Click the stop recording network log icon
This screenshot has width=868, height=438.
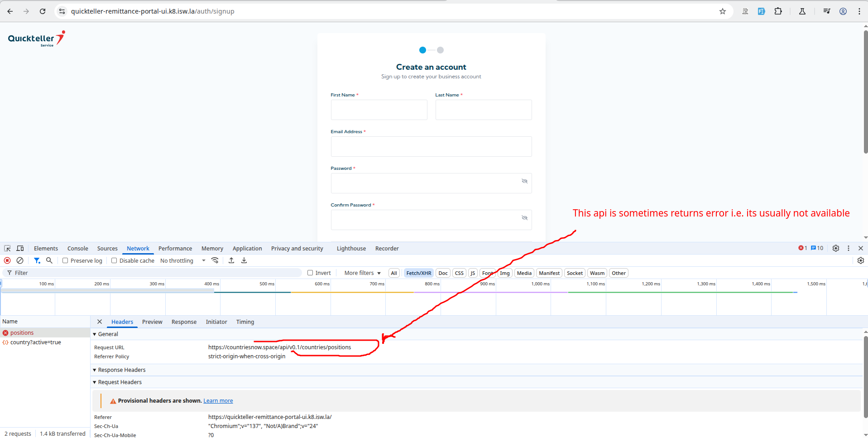point(7,260)
